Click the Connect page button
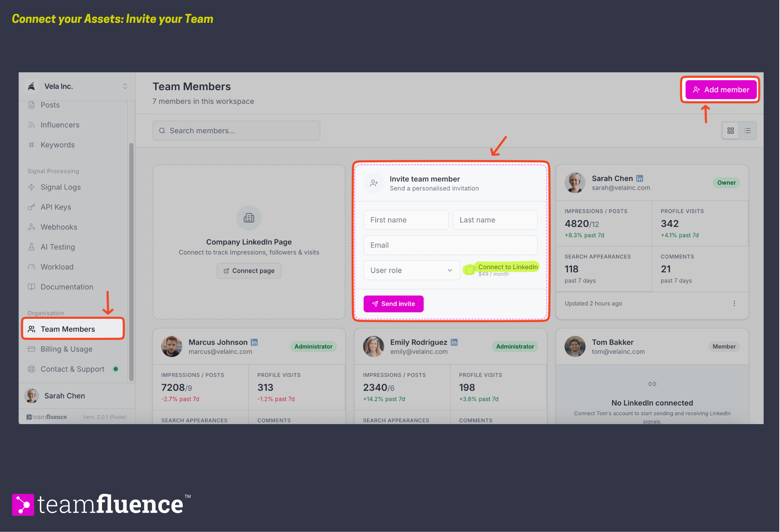780x532 pixels. click(x=249, y=271)
